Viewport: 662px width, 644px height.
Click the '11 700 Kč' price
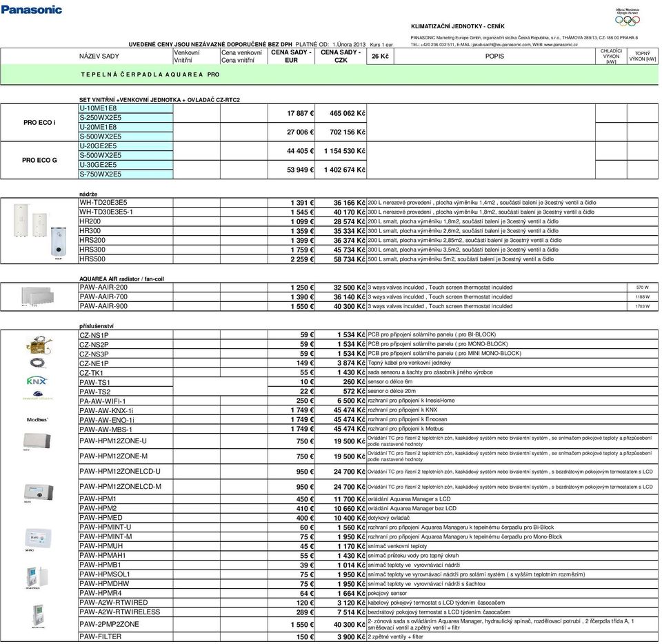pos(349,499)
